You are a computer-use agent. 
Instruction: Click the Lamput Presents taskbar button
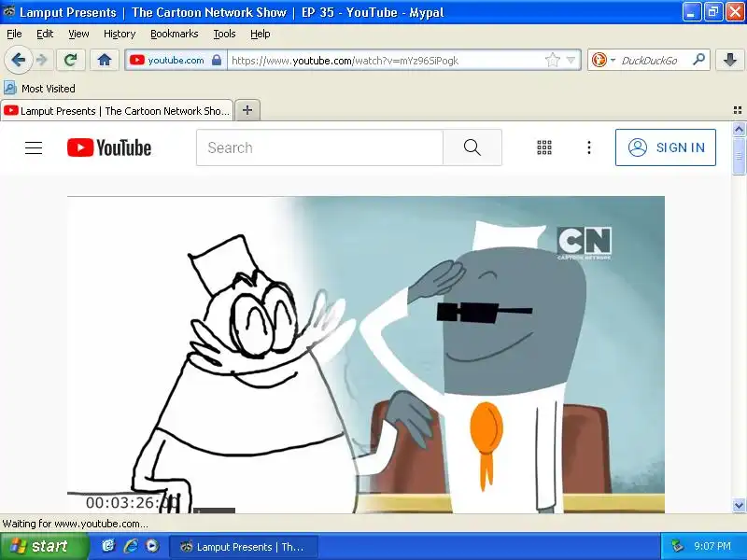click(243, 547)
